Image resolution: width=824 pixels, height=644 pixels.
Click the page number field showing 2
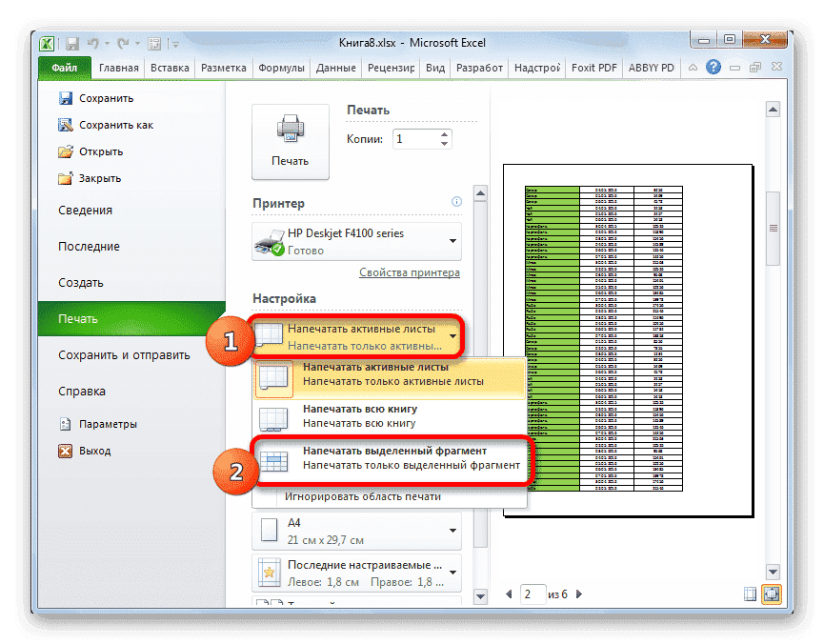coord(532,594)
